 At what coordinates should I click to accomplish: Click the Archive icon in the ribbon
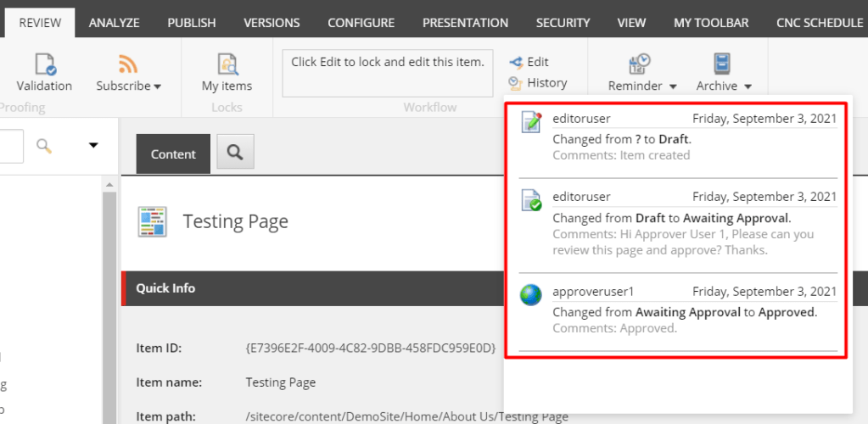pos(722,64)
